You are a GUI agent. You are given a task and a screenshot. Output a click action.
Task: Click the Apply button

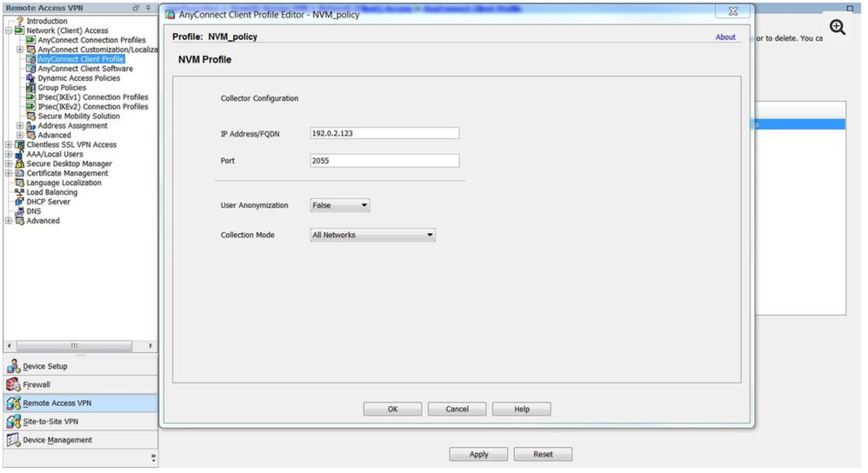coord(479,454)
